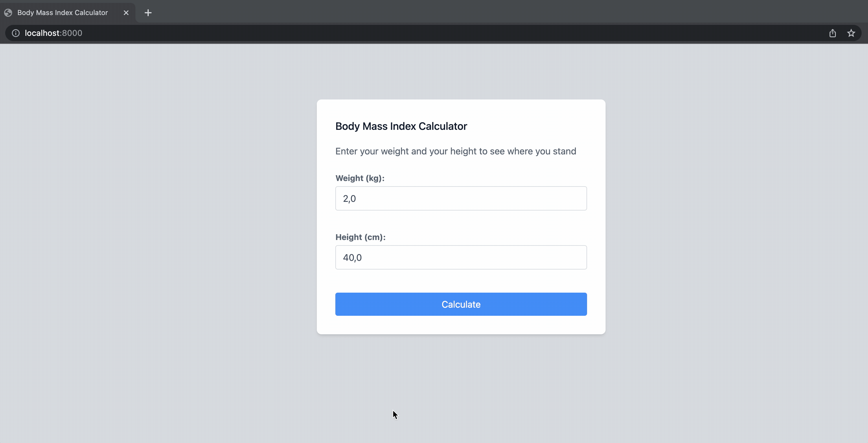Click the height input showing 40,0
Screen dimensions: 868x443
coord(461,257)
